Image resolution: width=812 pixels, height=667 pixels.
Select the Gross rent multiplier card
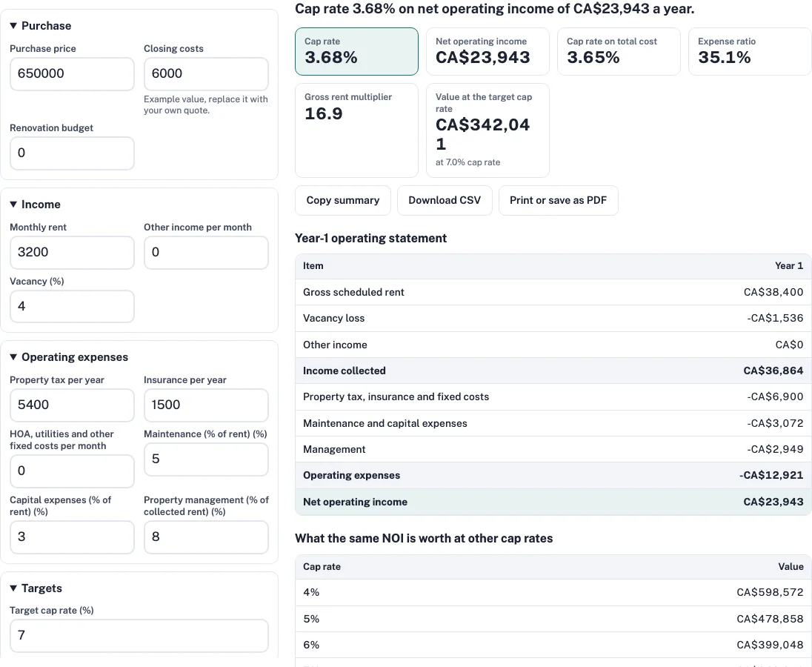[x=356, y=130]
